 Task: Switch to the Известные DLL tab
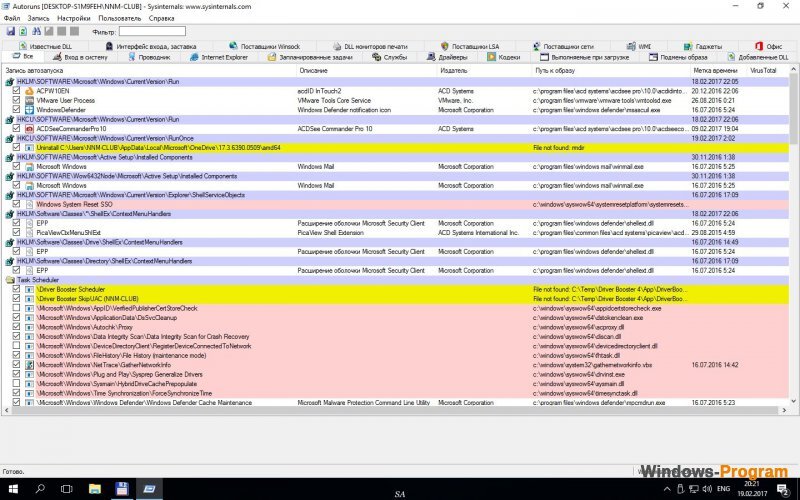coord(45,46)
